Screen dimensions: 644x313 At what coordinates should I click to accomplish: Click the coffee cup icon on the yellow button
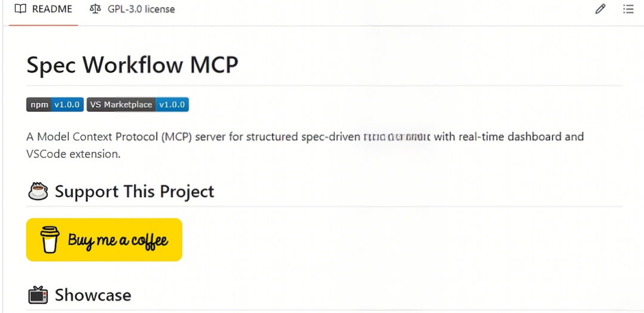[50, 240]
